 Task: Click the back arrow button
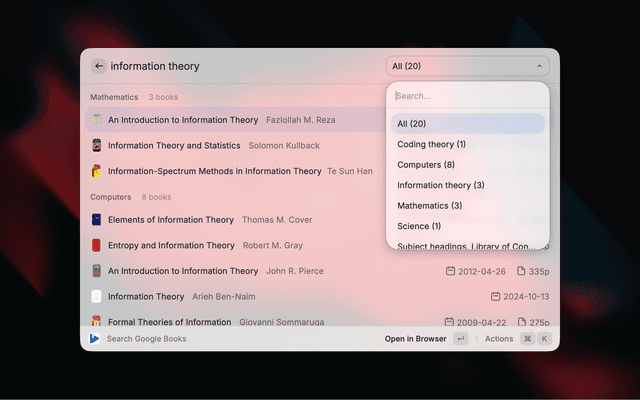click(98, 66)
